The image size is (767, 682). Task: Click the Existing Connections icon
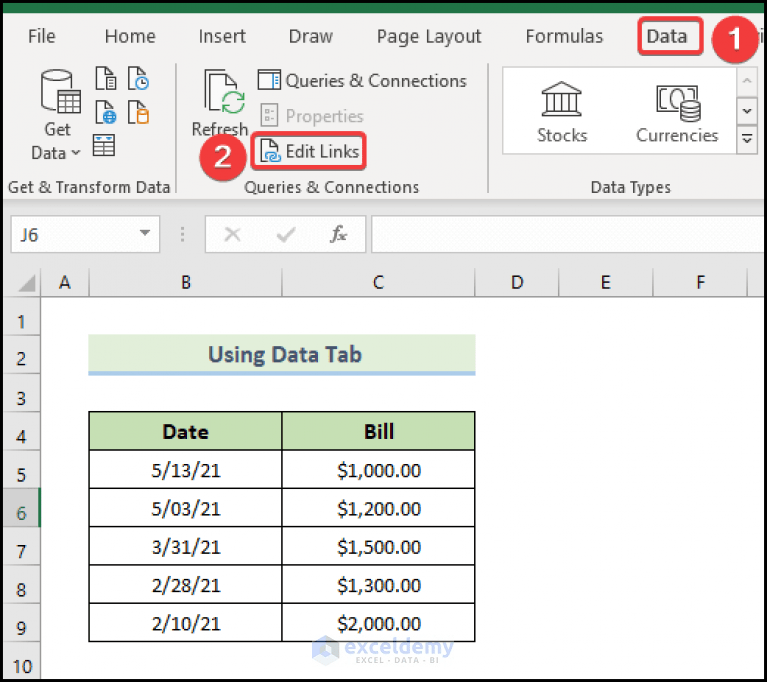[x=138, y=112]
